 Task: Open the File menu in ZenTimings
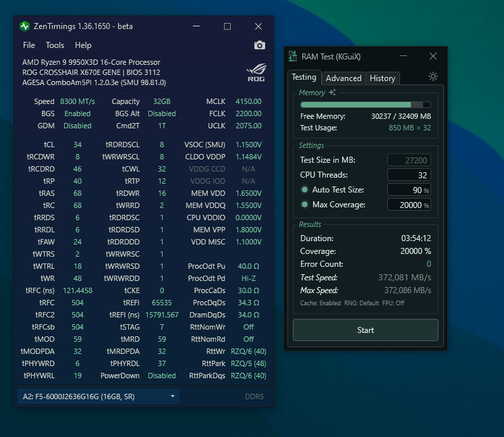click(x=29, y=45)
